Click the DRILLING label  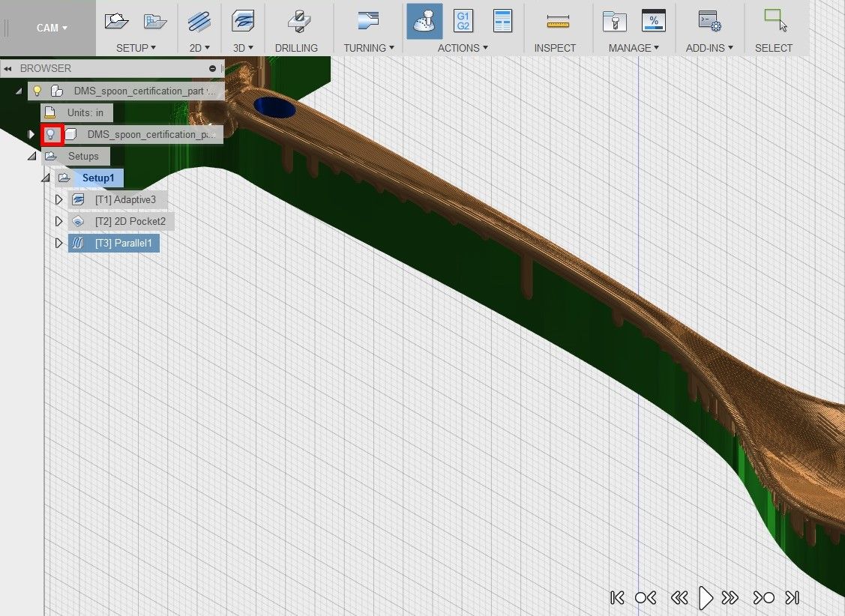click(296, 48)
